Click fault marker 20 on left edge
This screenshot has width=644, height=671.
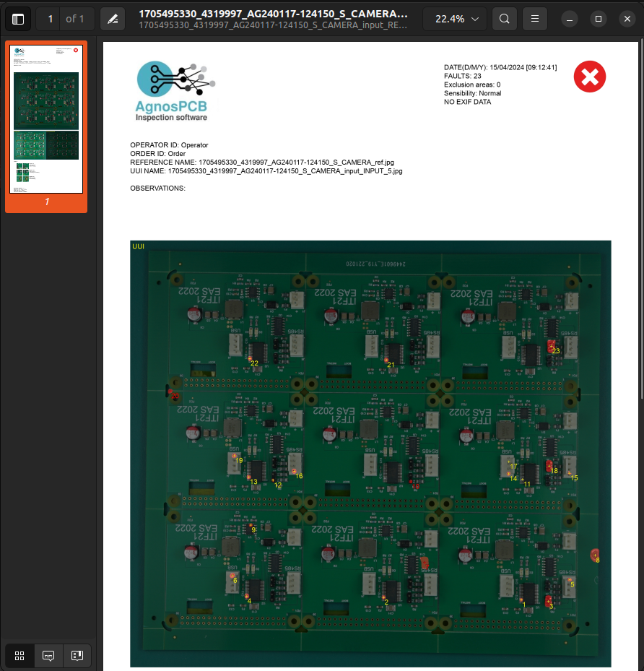tap(174, 395)
